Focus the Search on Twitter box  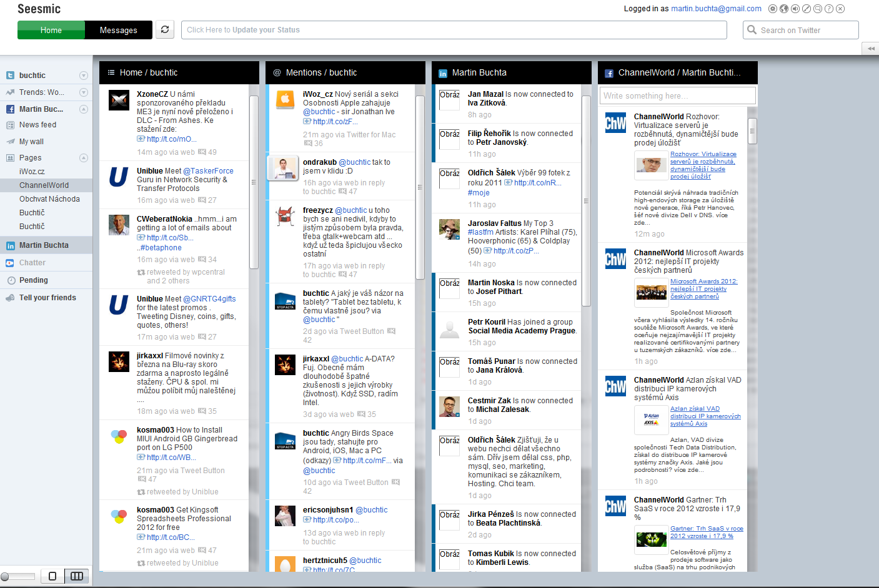coord(801,30)
